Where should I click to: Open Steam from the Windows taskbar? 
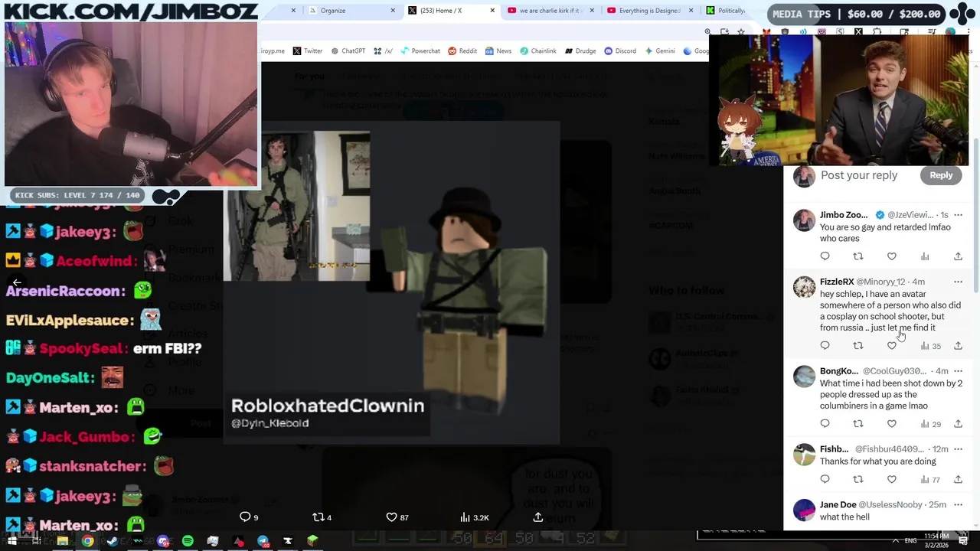click(113, 541)
